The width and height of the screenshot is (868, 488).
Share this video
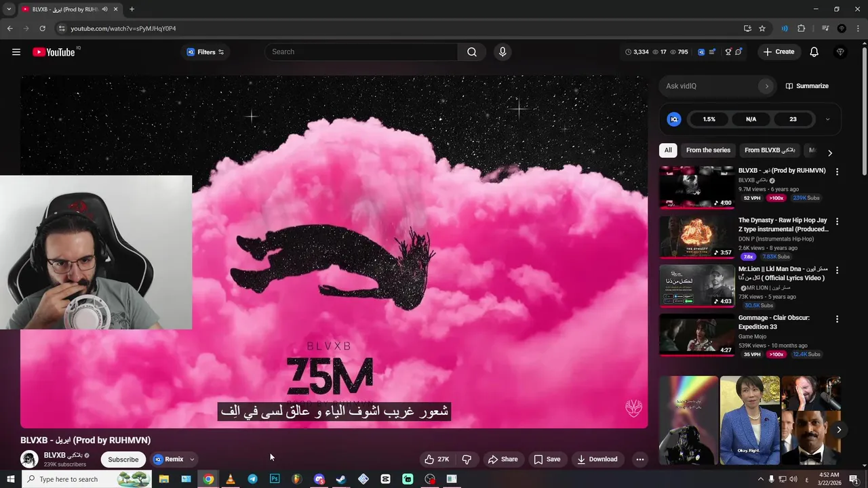coord(502,460)
